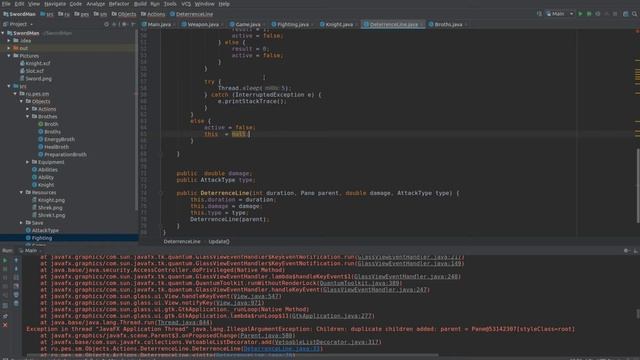Open Search Everywhere magnifier icon
The width and height of the screenshot is (640, 360).
tap(635, 14)
